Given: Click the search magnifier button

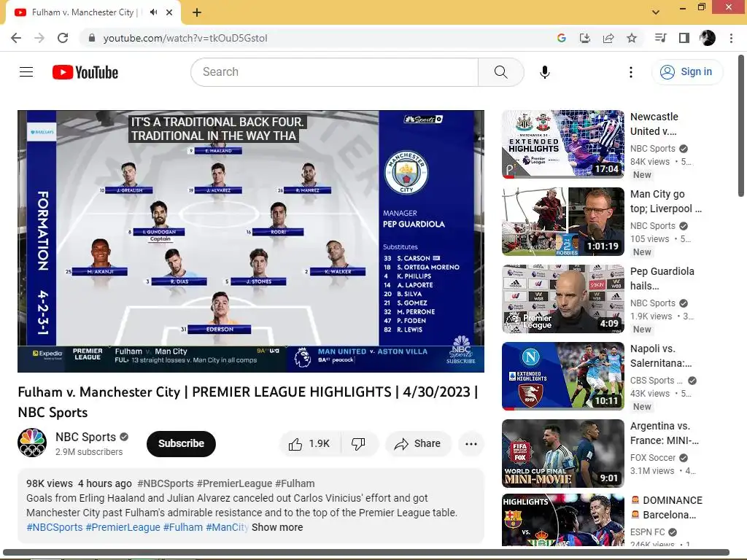Looking at the screenshot, I should [500, 72].
